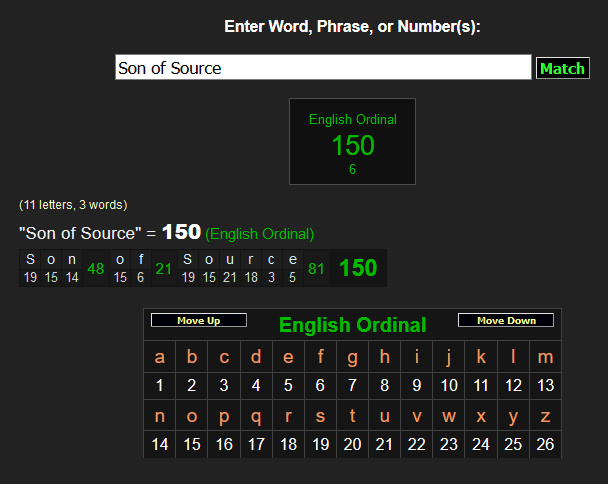Screen dimensions: 608x484
Task: Click the word total 48 in the breakdown
Action: click(x=96, y=268)
